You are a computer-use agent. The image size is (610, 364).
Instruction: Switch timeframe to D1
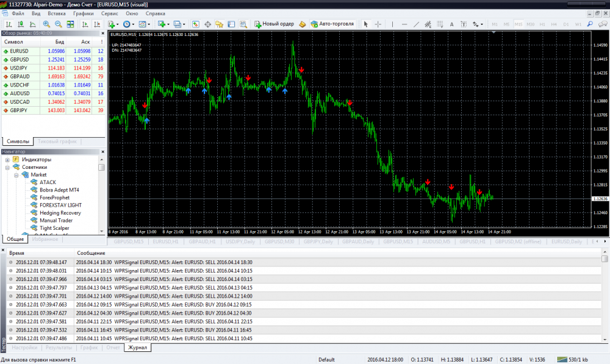[566, 24]
